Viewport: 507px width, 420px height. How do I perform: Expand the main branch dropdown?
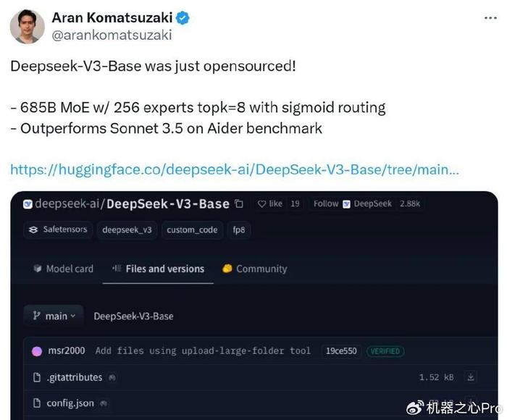coord(54,316)
